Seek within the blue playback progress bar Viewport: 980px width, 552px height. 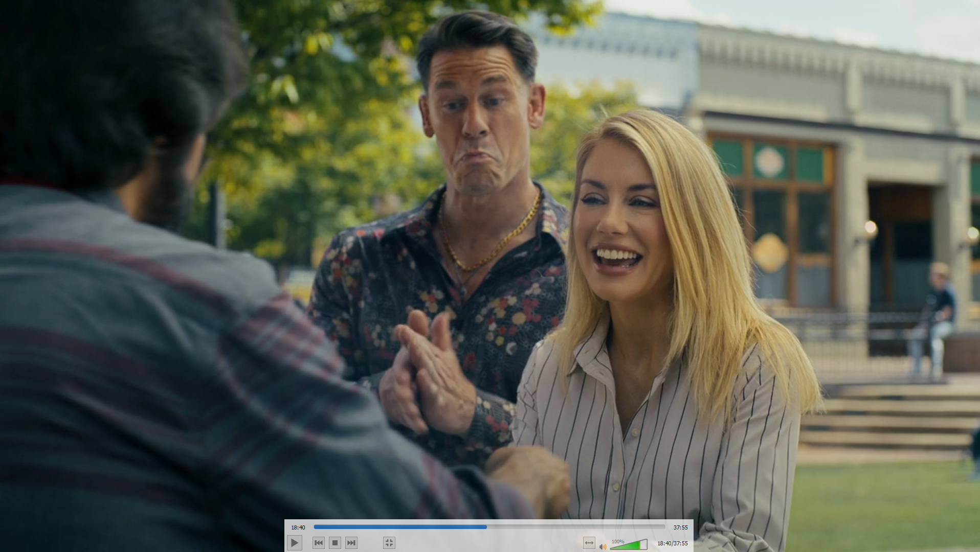(489, 526)
